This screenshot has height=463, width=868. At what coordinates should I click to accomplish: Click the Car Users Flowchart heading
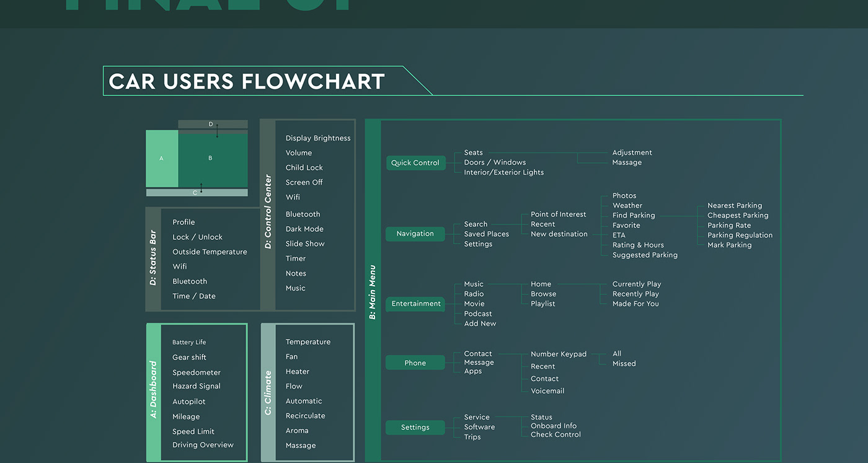coord(247,81)
